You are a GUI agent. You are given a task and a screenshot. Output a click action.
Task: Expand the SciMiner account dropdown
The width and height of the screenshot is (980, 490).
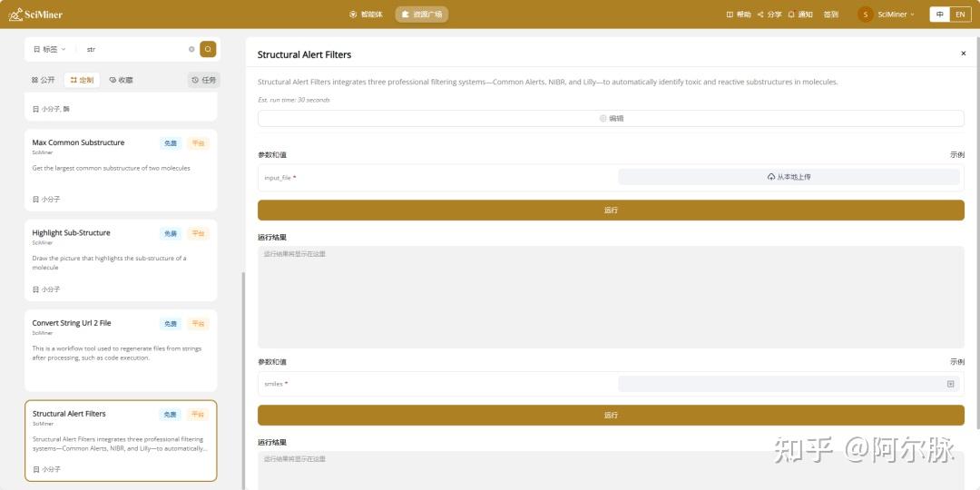click(x=897, y=15)
